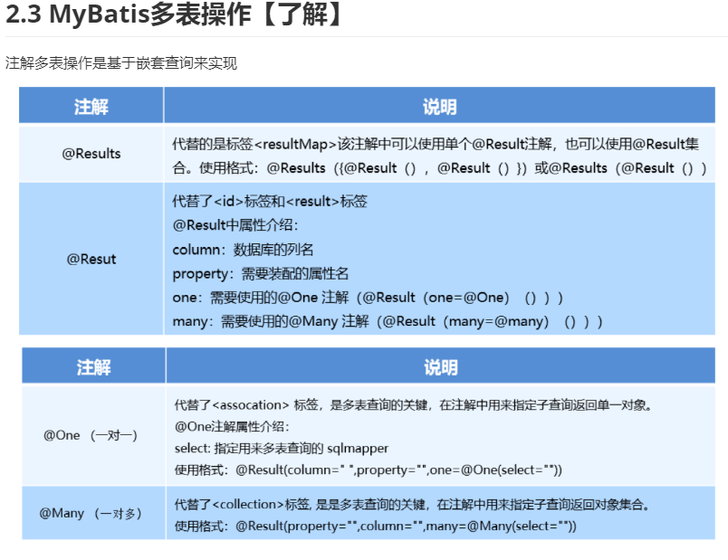Click the line "property: 需要装配的属性名"
The height and width of the screenshot is (560, 728).
pyautogui.click(x=261, y=274)
